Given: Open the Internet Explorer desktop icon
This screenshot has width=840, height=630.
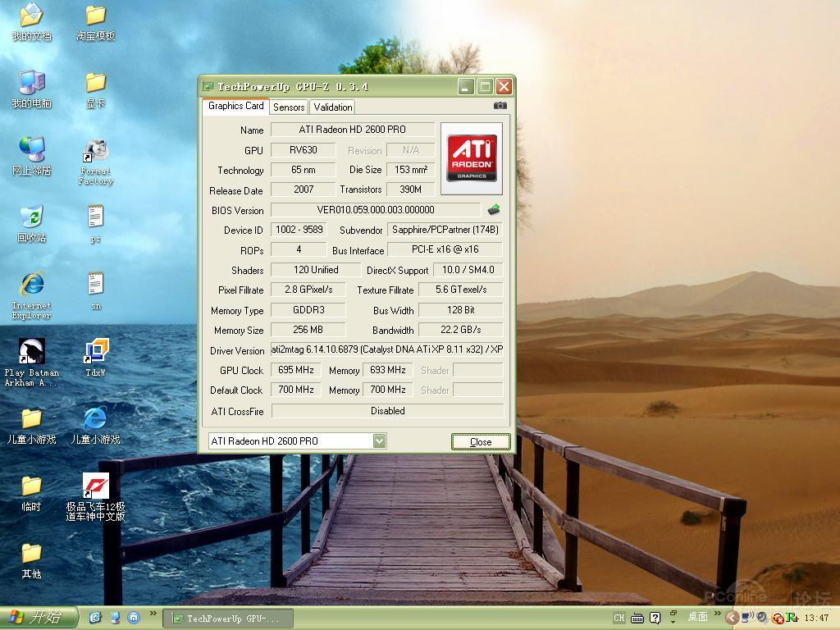Looking at the screenshot, I should [x=32, y=285].
